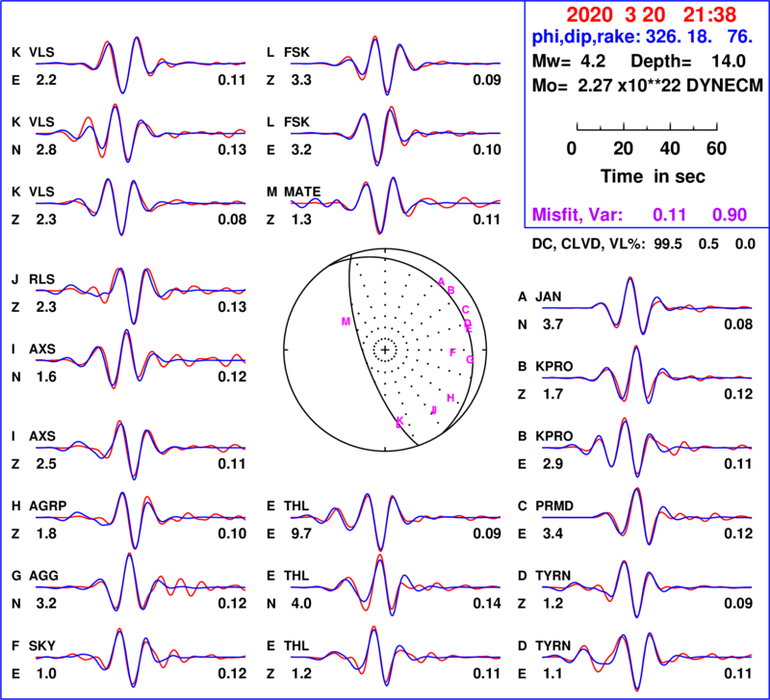Image resolution: width=770 pixels, height=700 pixels.
Task: Click the AGG station label
Action: [43, 575]
